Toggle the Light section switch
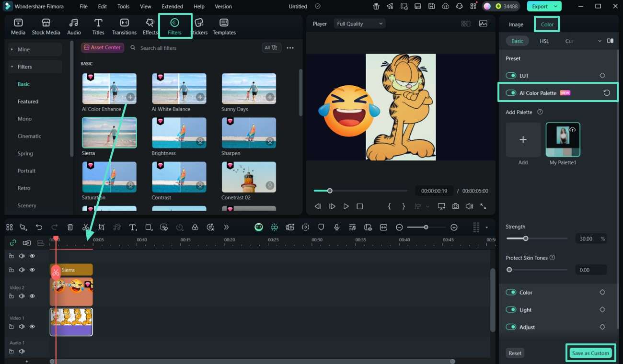The image size is (623, 364). [x=511, y=309]
